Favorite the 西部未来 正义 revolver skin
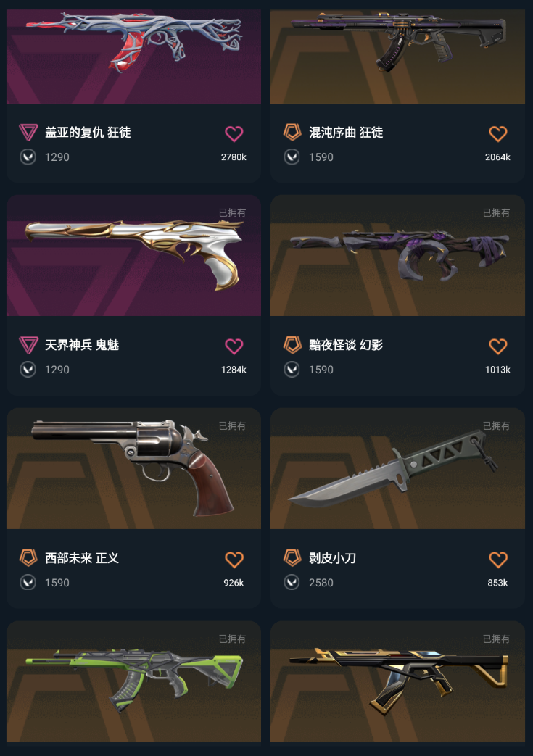Screen dimensions: 533x756 (234, 560)
